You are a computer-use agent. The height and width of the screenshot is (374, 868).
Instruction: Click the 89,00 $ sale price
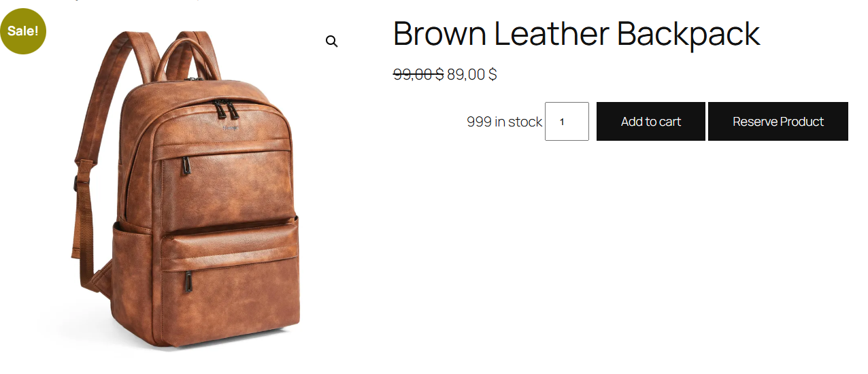click(x=472, y=74)
